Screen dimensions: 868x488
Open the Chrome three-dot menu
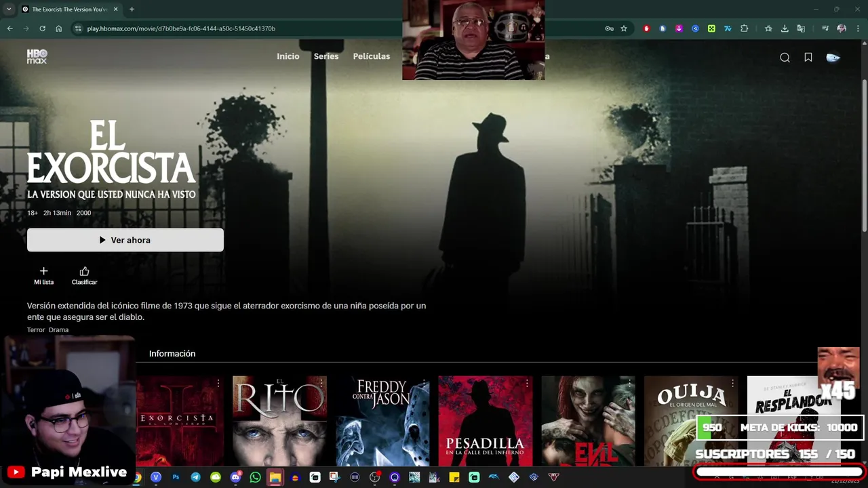click(x=858, y=28)
